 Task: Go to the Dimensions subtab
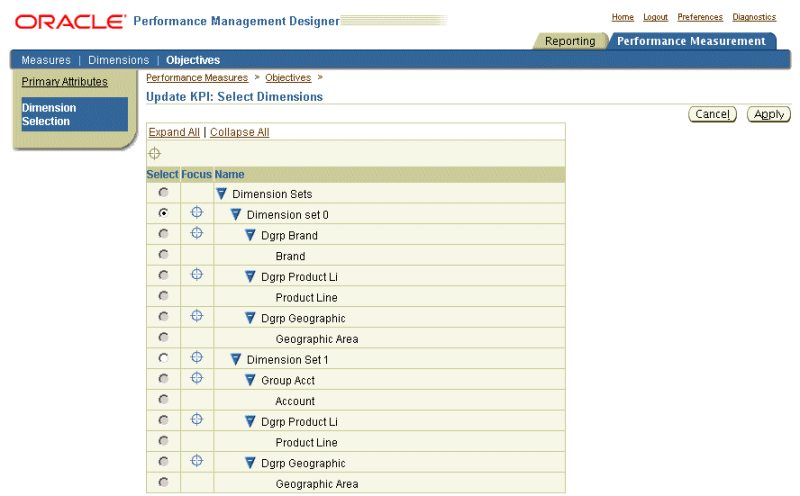tap(118, 60)
